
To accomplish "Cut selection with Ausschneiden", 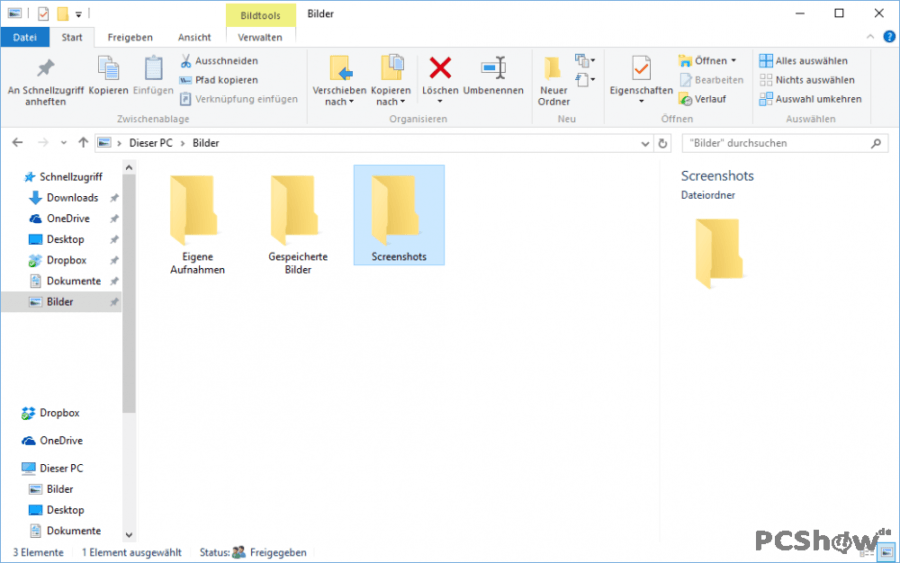I will pos(219,61).
